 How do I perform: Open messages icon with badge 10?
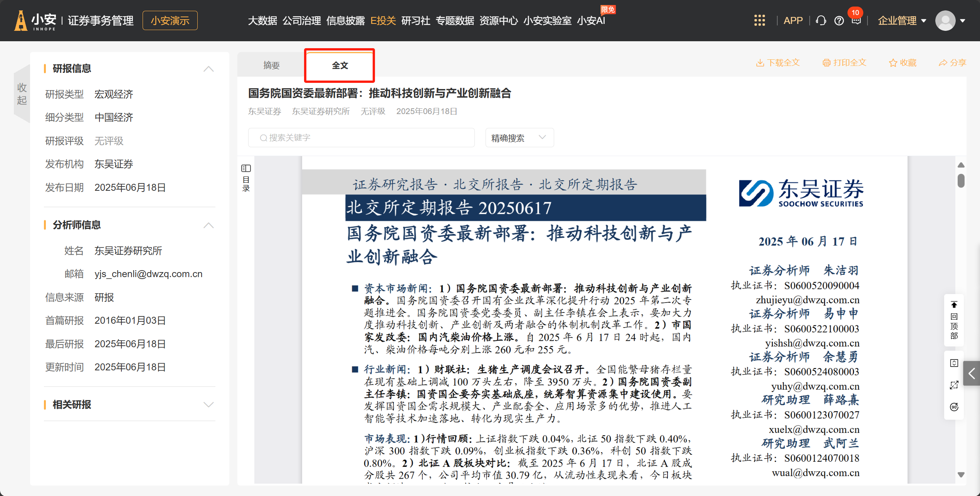(x=856, y=20)
